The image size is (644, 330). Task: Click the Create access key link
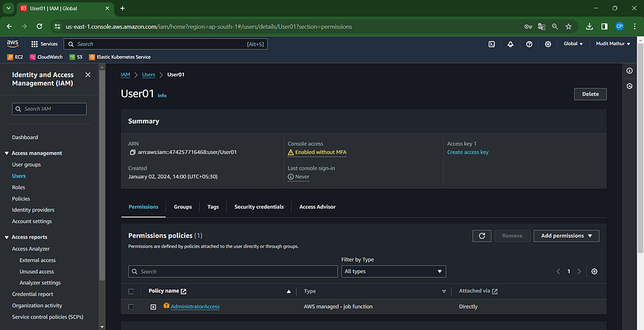[468, 152]
